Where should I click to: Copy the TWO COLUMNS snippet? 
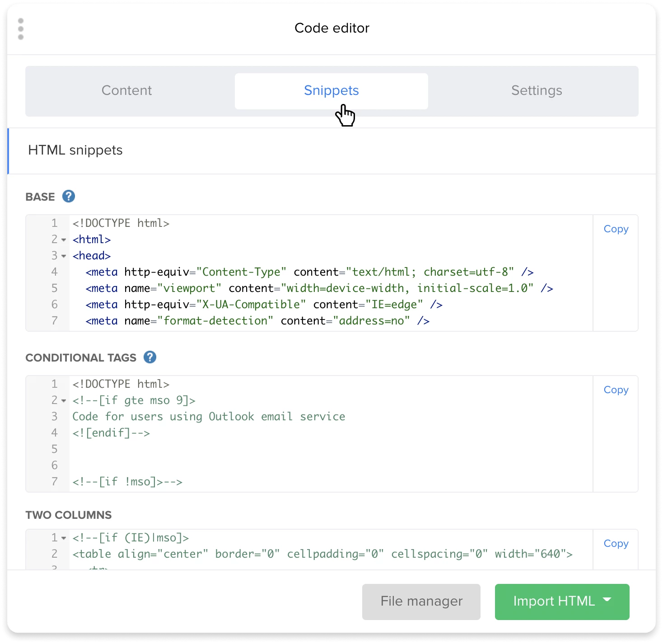point(616,544)
